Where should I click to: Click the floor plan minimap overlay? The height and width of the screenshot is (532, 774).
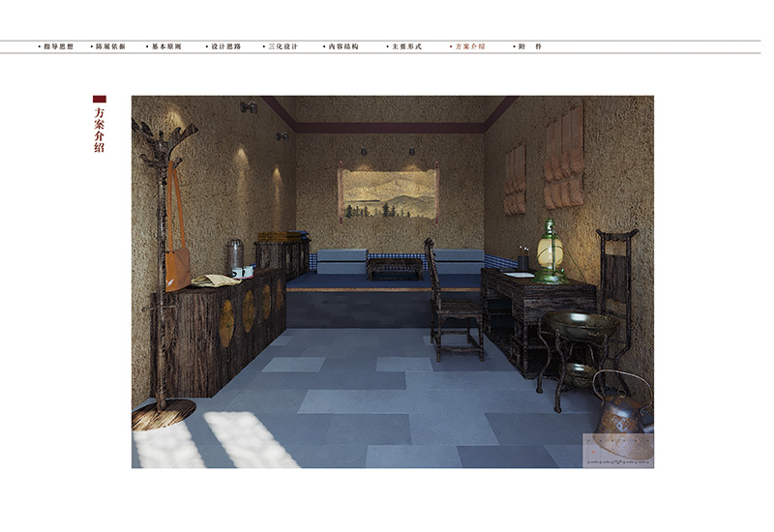pyautogui.click(x=617, y=450)
